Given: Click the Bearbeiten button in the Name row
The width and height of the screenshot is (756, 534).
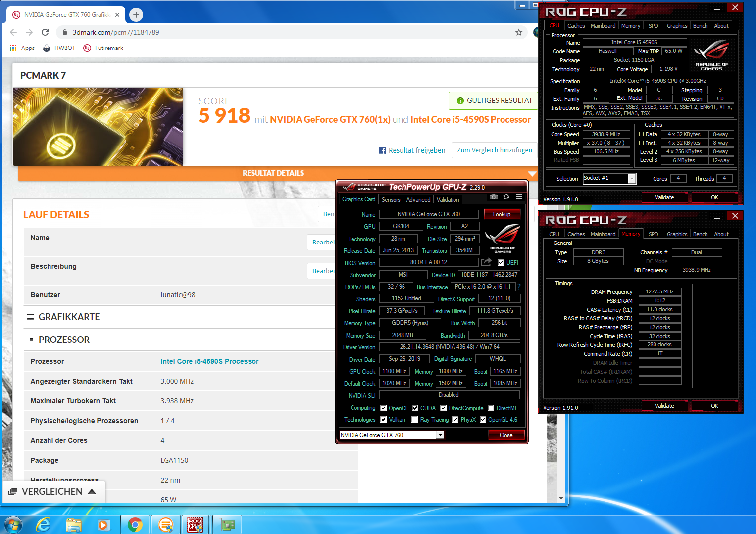Looking at the screenshot, I should 322,243.
